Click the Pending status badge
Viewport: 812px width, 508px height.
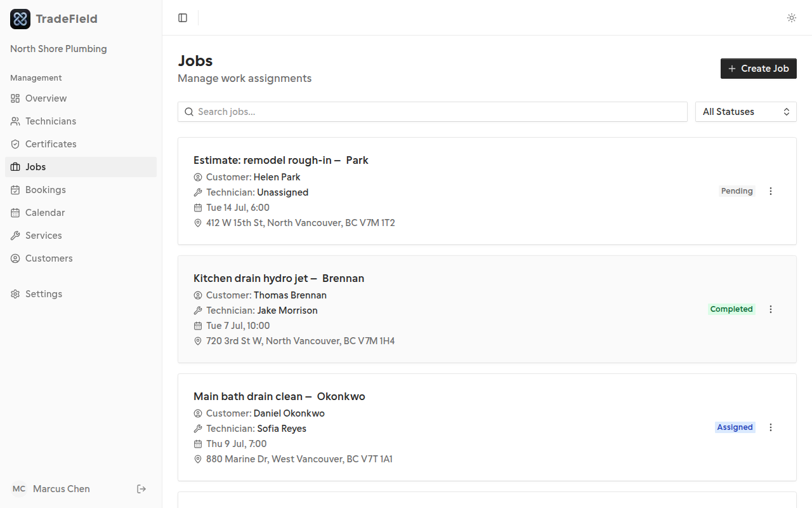(x=737, y=191)
